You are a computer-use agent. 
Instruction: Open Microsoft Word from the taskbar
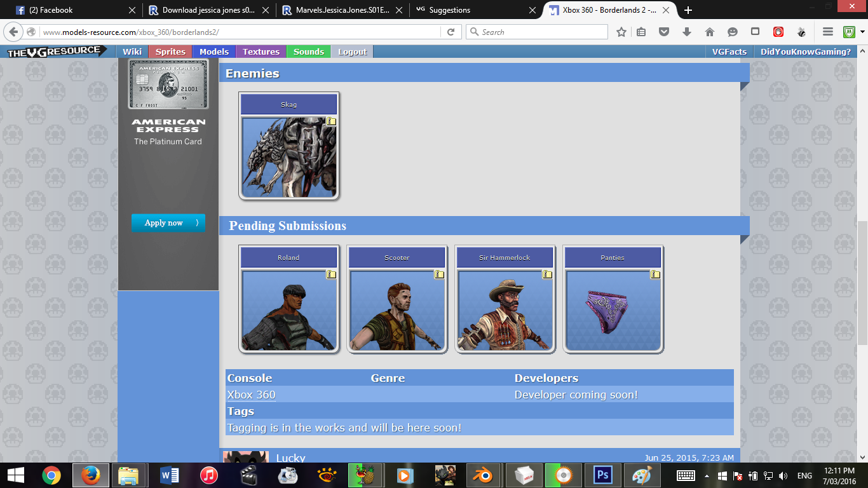(x=170, y=475)
